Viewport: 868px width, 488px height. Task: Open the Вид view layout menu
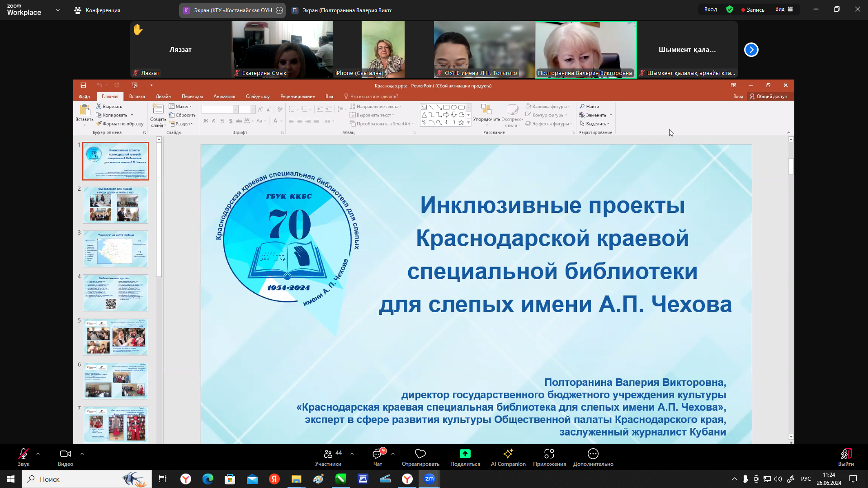(784, 9)
